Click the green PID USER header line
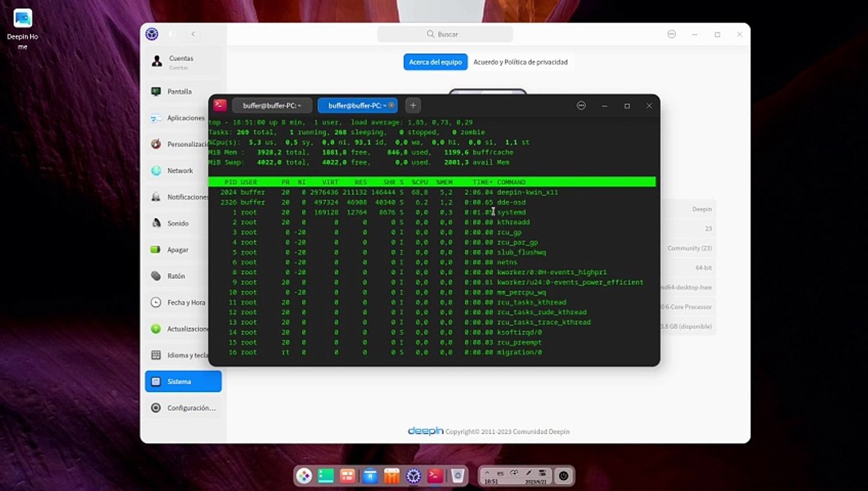868x491 pixels. point(431,182)
